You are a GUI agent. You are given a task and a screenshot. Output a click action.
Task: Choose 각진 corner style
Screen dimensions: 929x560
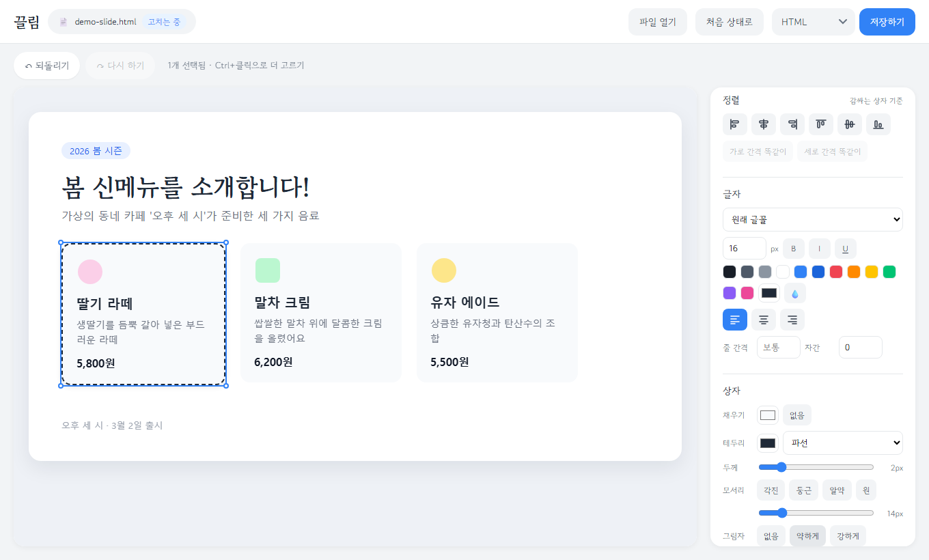(x=771, y=490)
